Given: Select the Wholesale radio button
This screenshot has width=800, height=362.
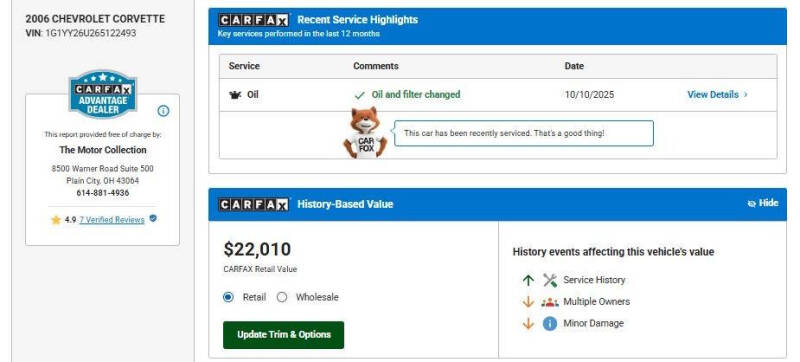Looking at the screenshot, I should 282,297.
